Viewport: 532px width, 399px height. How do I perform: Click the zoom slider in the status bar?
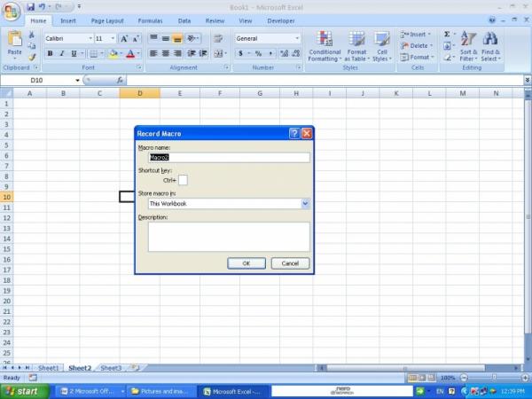(x=493, y=378)
